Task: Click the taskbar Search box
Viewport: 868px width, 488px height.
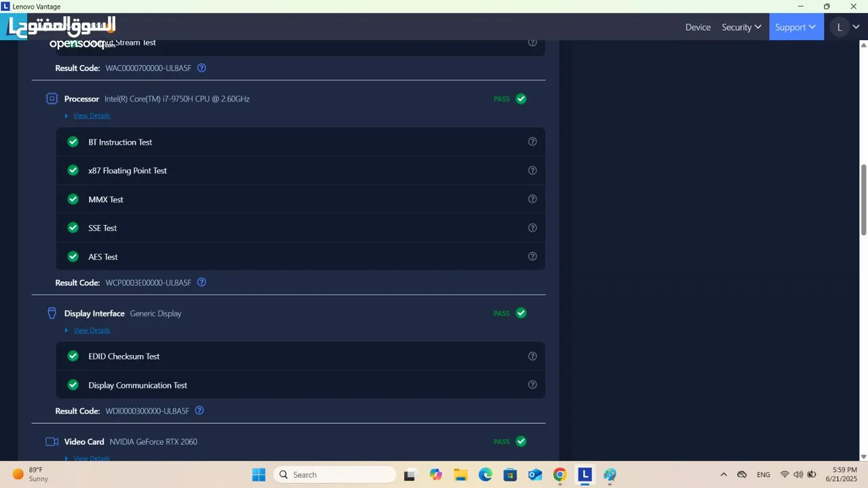Action: tap(334, 474)
